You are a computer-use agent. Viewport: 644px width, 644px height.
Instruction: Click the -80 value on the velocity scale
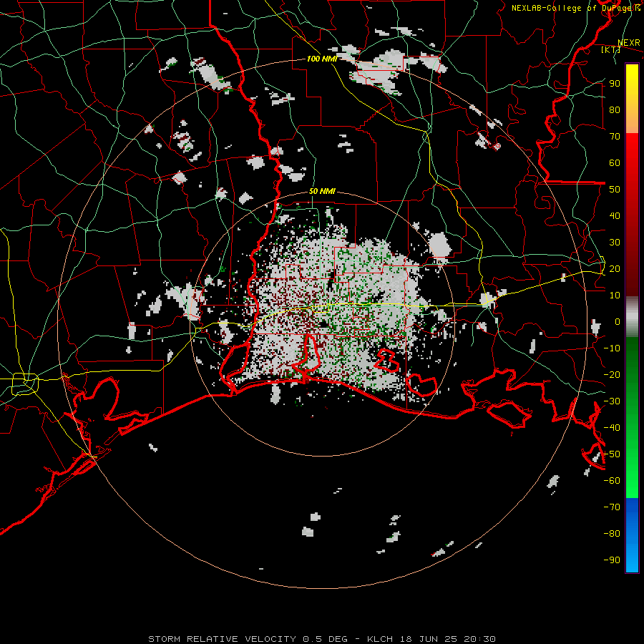click(x=612, y=534)
